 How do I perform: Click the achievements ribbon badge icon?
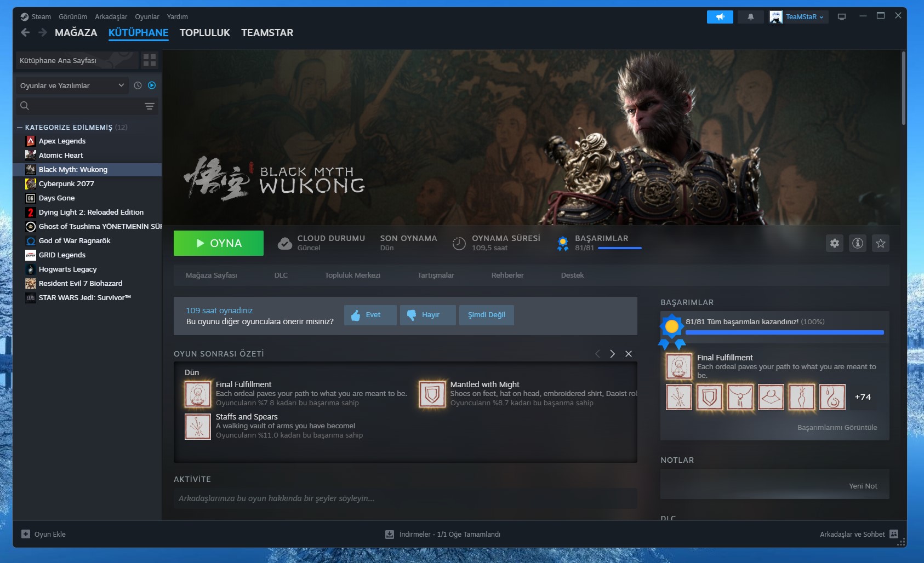(x=562, y=243)
